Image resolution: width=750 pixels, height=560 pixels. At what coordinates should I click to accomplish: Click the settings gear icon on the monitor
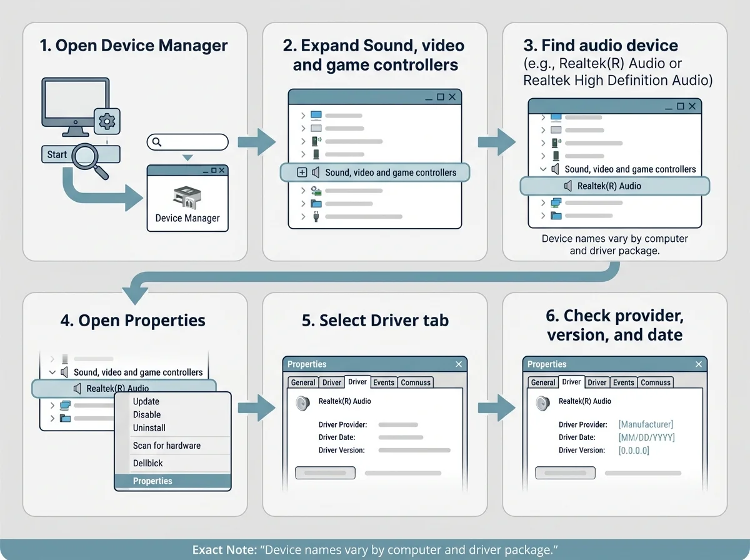pyautogui.click(x=107, y=121)
